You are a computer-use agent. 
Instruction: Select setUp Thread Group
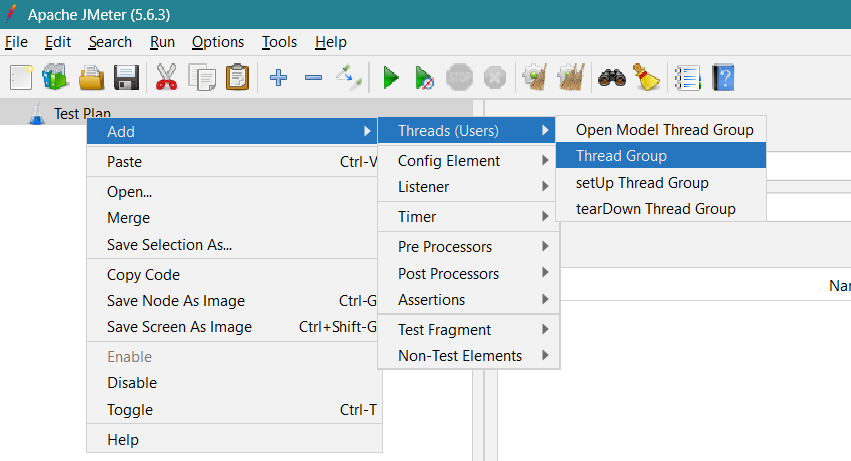click(661, 182)
